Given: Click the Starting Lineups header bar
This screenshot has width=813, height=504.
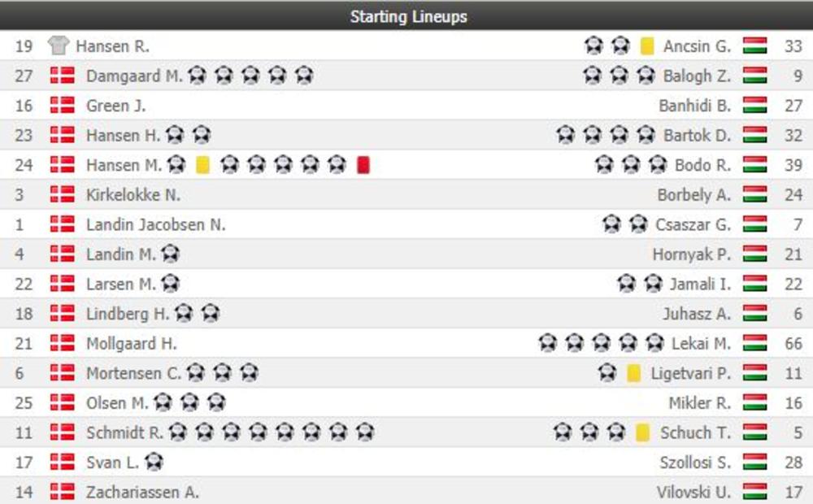Looking at the screenshot, I should point(406,15).
